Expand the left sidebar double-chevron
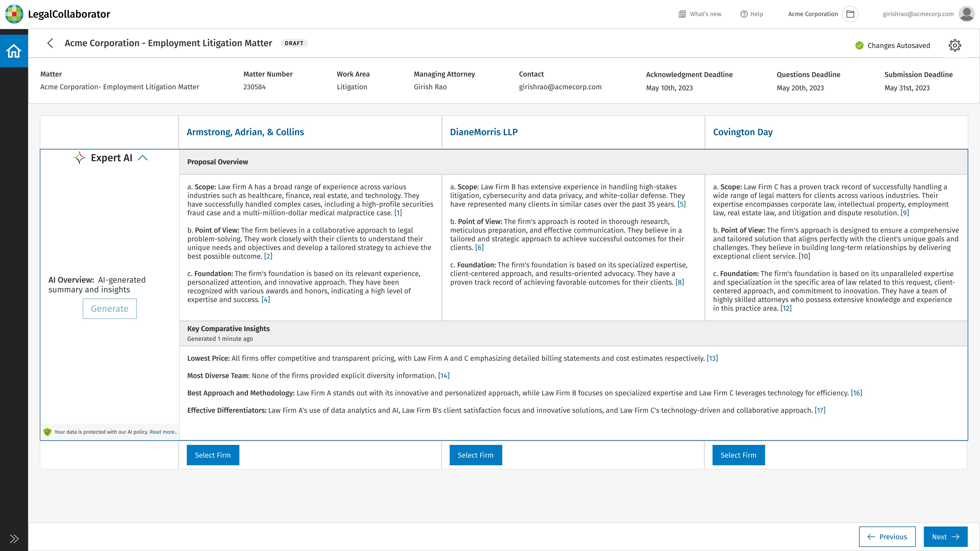This screenshot has height=551, width=980. pos(14,539)
